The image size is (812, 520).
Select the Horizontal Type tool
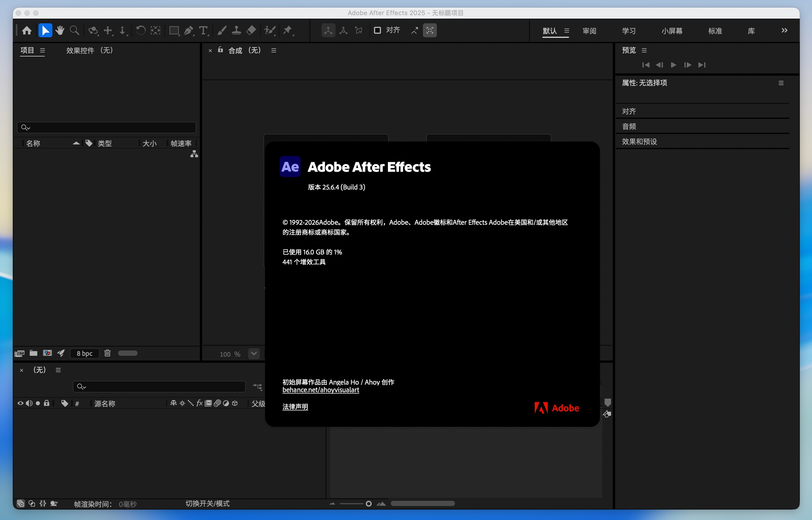click(x=203, y=30)
